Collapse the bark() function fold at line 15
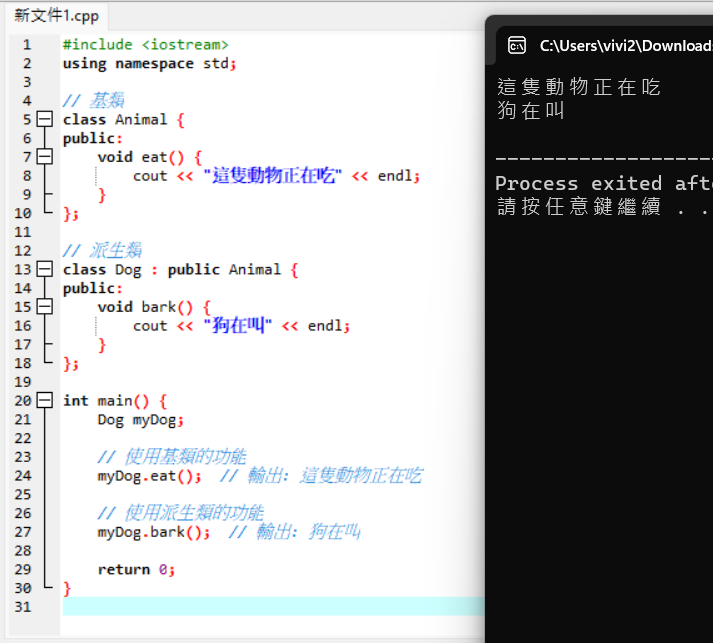This screenshot has width=713, height=643. click(45, 306)
